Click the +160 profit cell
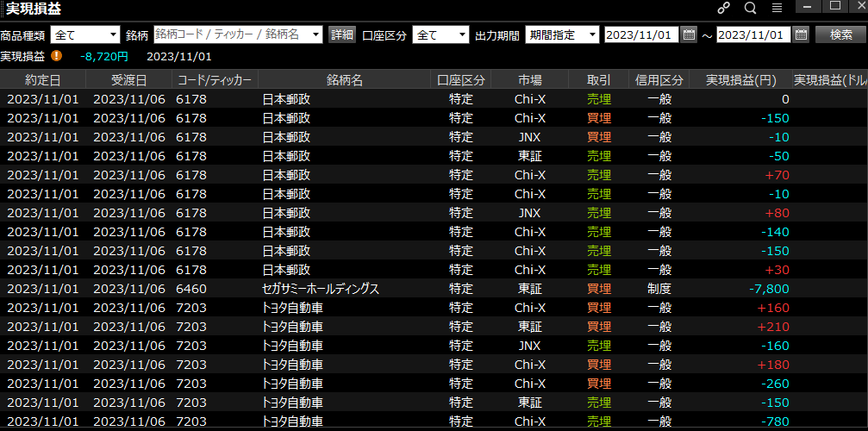This screenshot has height=431, width=868. click(773, 308)
